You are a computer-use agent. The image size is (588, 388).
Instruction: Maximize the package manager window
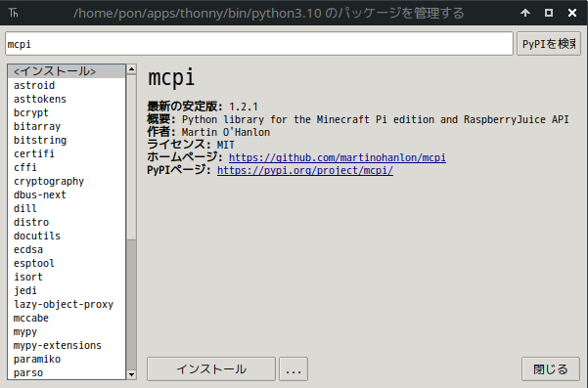click(549, 13)
